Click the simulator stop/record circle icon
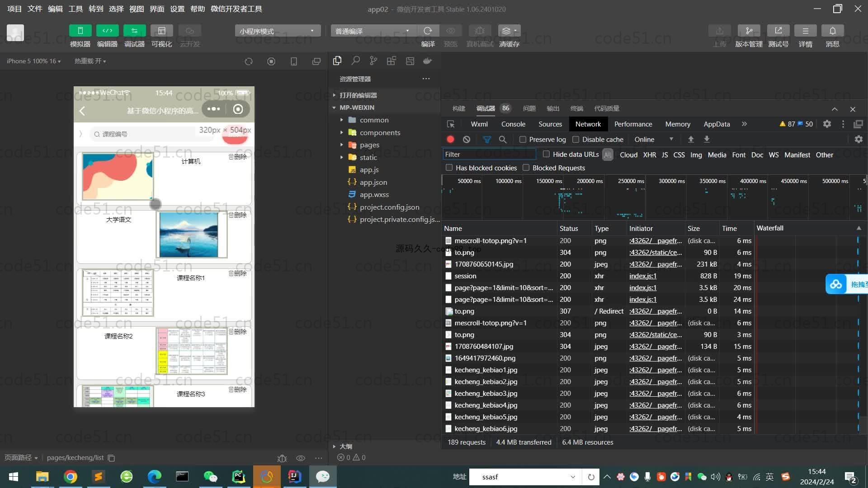 (x=271, y=61)
